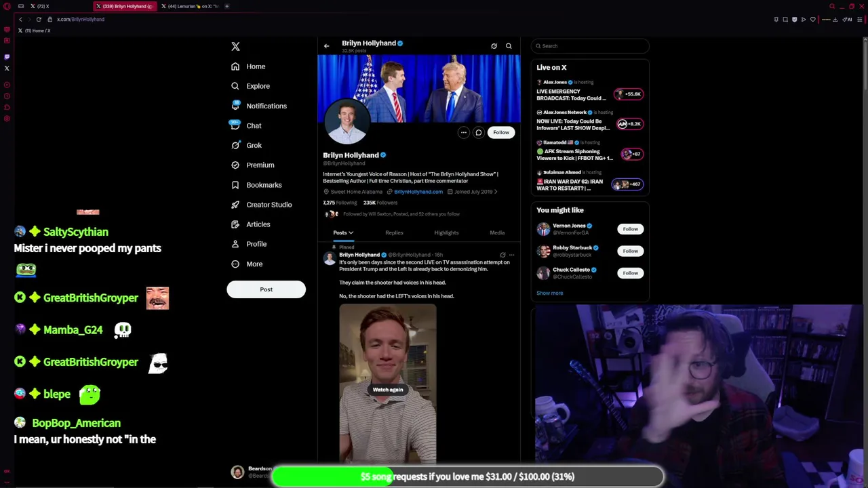The width and height of the screenshot is (868, 488).
Task: Click Grok icon on pinned post
Action: coord(502,255)
